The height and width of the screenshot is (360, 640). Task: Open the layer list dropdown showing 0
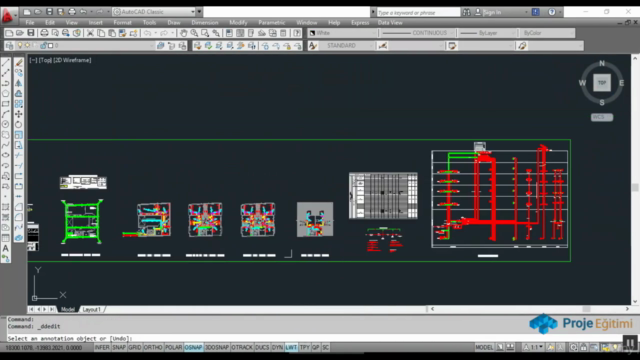(85, 46)
